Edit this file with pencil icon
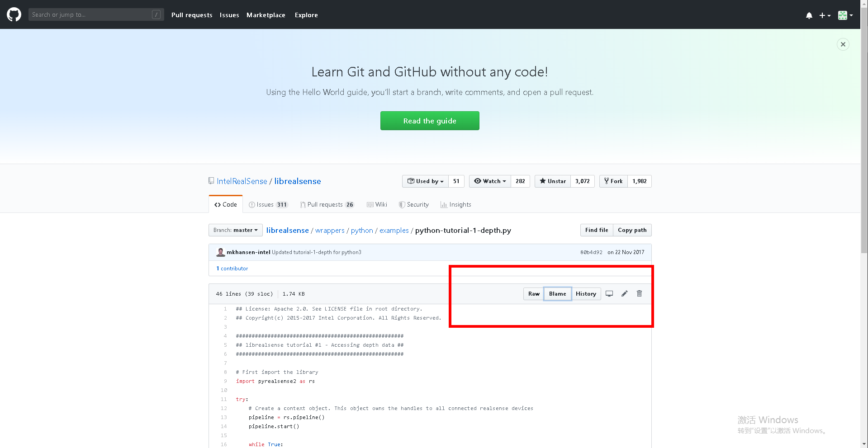 pyautogui.click(x=624, y=293)
